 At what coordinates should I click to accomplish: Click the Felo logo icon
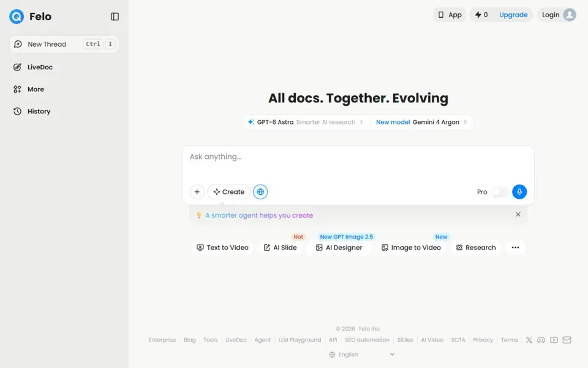point(17,17)
